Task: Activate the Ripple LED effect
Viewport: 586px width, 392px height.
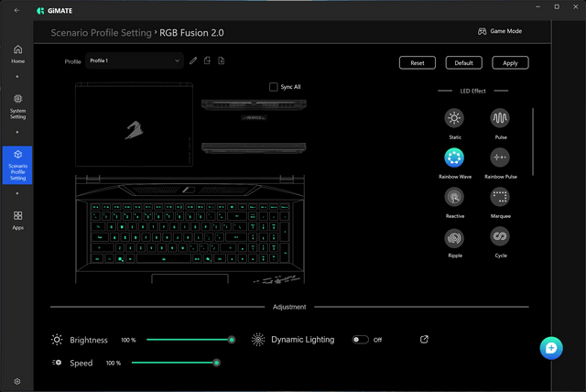Action: point(454,237)
